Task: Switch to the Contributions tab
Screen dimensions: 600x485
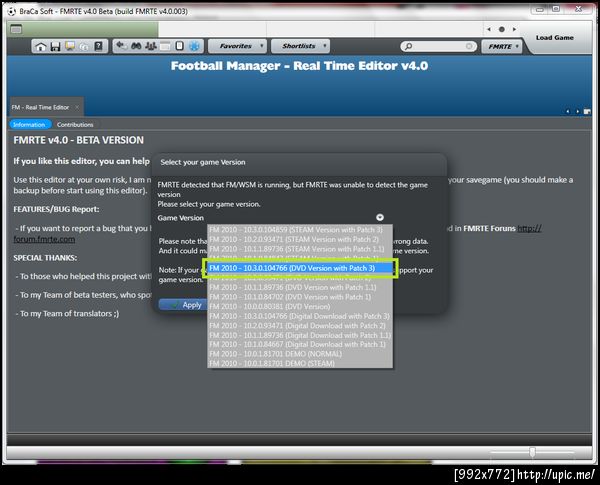Action: [75, 125]
